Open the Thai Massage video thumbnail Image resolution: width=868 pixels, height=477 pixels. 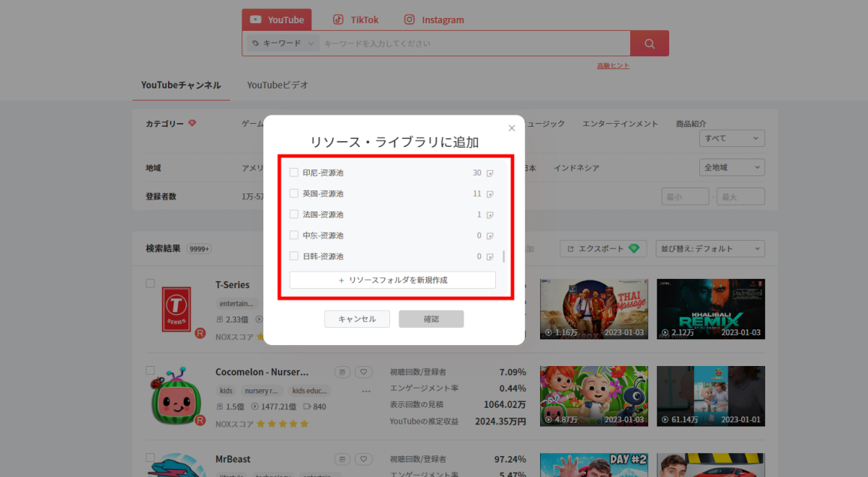(594, 309)
